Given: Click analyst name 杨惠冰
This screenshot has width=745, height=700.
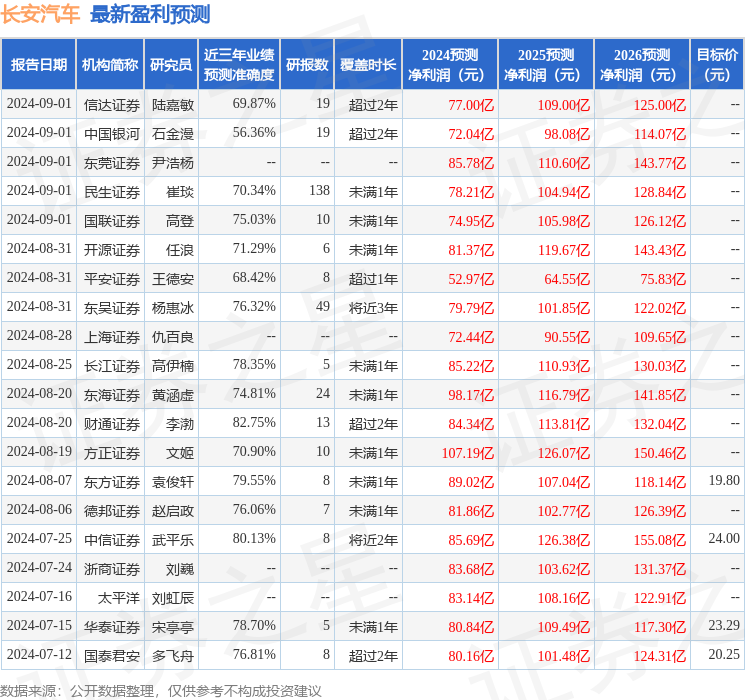Looking at the screenshot, I should coord(172,307).
